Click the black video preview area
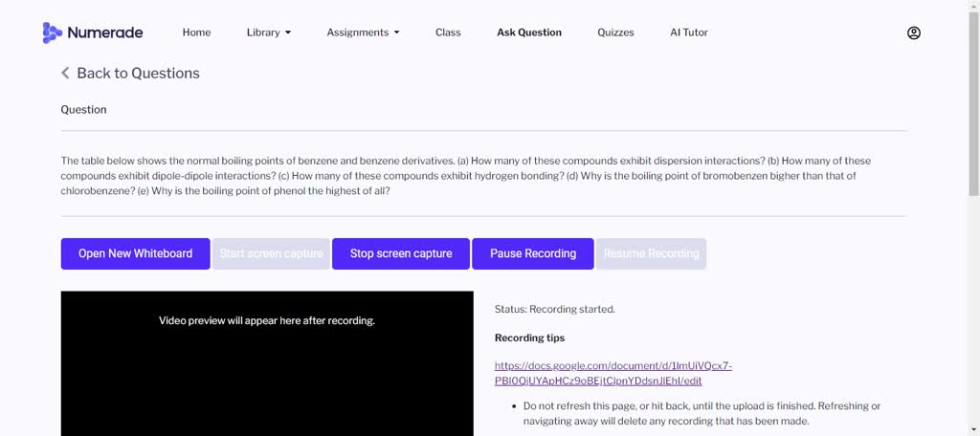Screen dimensions: 980x436 pyautogui.click(x=266, y=373)
